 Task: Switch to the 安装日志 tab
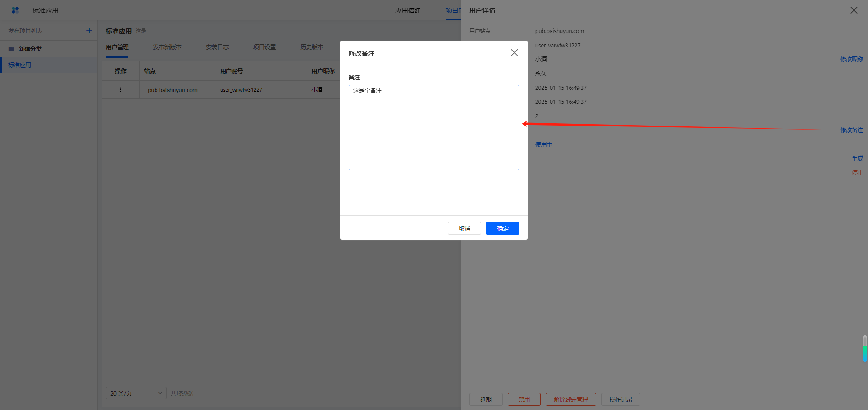(x=217, y=47)
